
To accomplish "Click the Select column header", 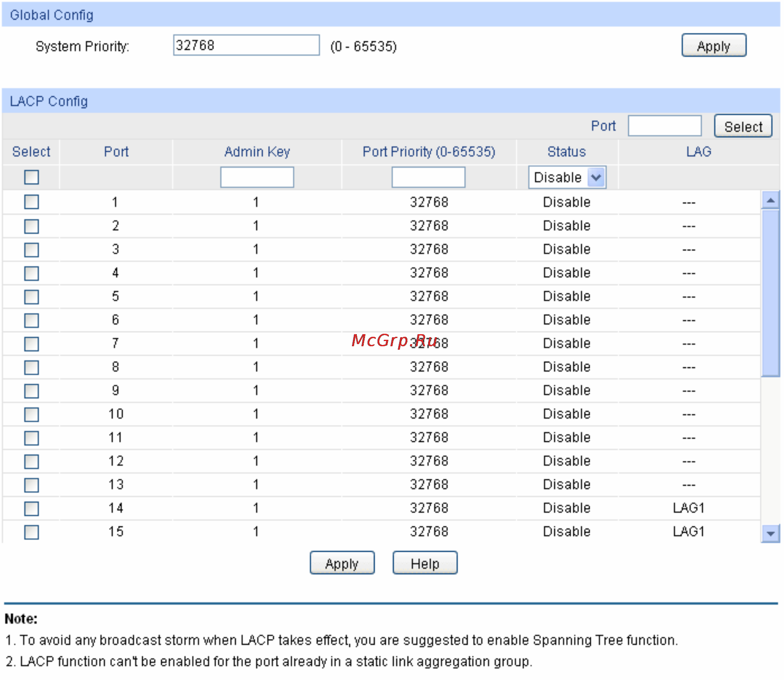I will [31, 152].
